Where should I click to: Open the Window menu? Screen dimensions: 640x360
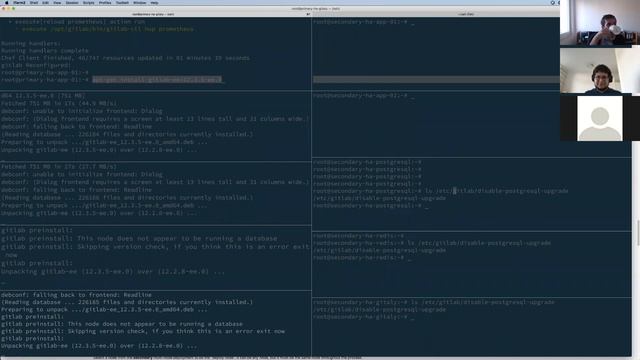click(139, 2)
